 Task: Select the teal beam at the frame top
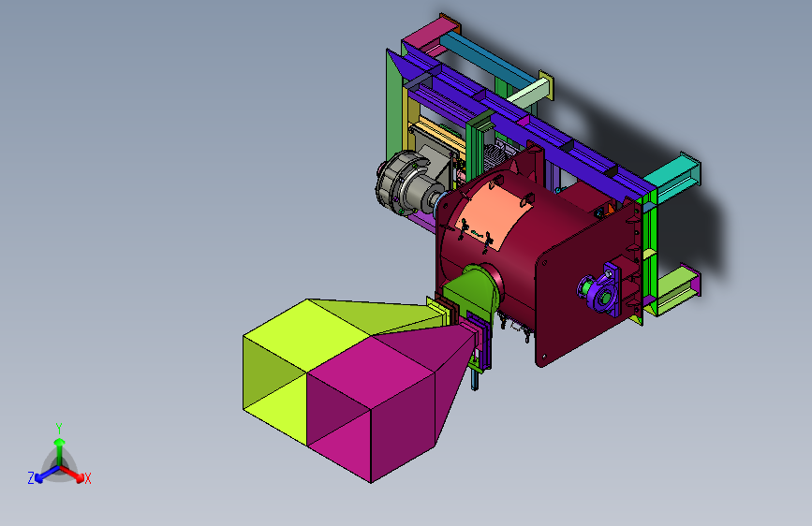[x=490, y=60]
